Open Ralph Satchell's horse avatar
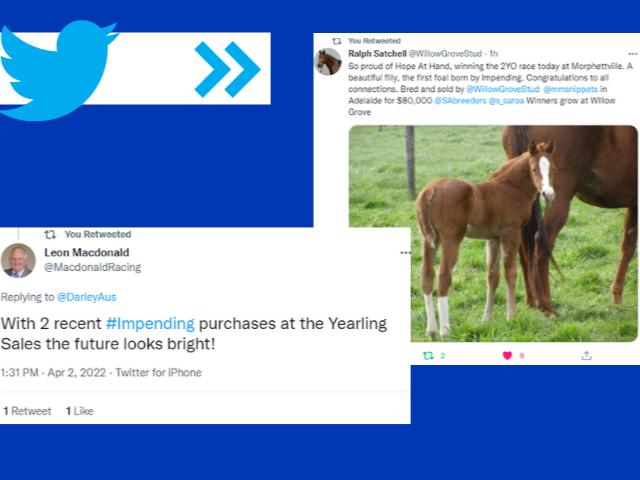 tap(328, 62)
